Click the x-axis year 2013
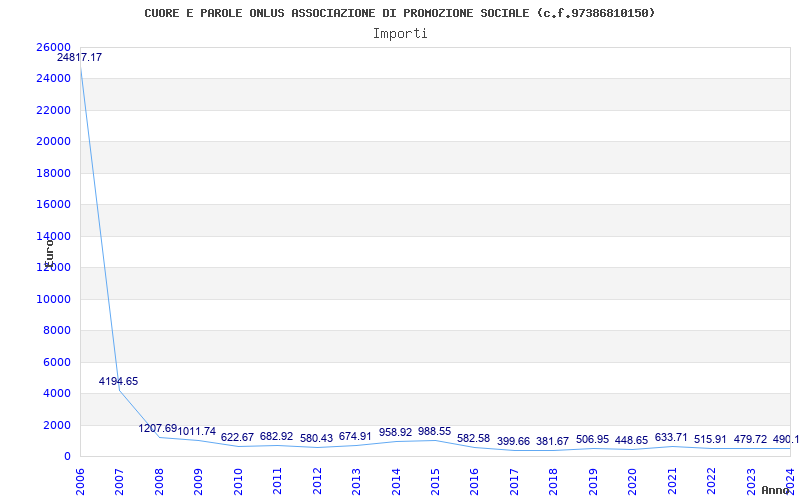The image size is (800, 500). click(356, 482)
